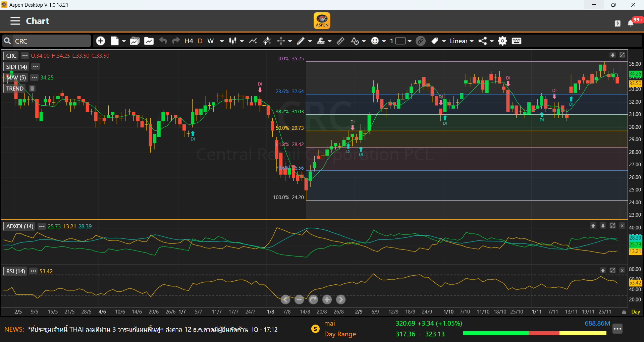Close the ADXDI indicator pane
This screenshot has height=342, width=644.
[622, 226]
